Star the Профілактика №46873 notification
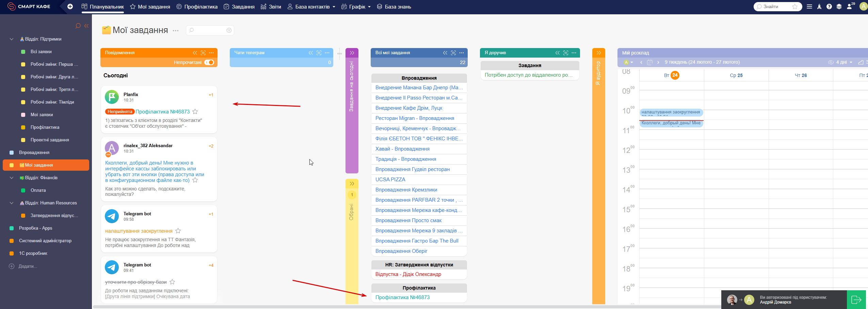Screen dimensions: 868x309 (x=195, y=111)
